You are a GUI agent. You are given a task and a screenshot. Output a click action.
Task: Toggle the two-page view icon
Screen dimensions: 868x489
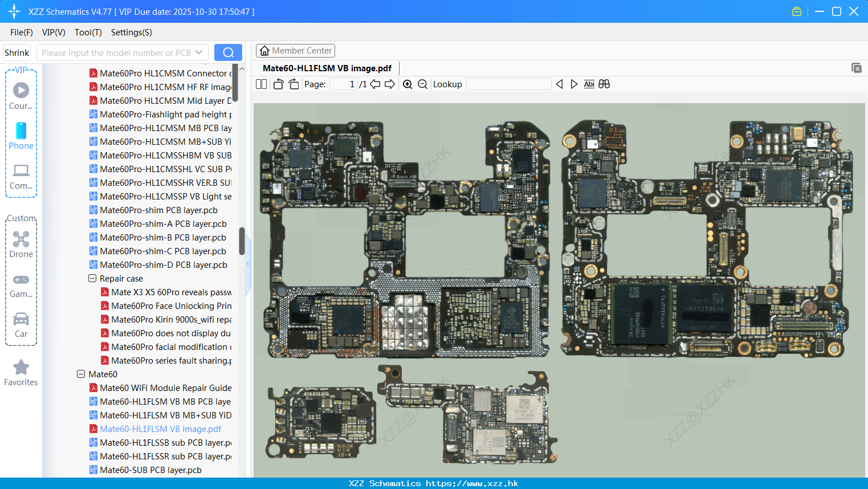coord(262,84)
